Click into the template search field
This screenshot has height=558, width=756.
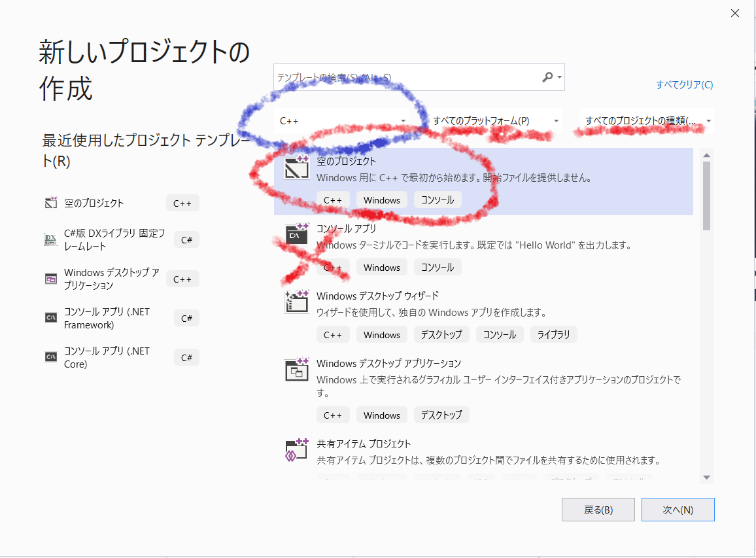coord(407,77)
